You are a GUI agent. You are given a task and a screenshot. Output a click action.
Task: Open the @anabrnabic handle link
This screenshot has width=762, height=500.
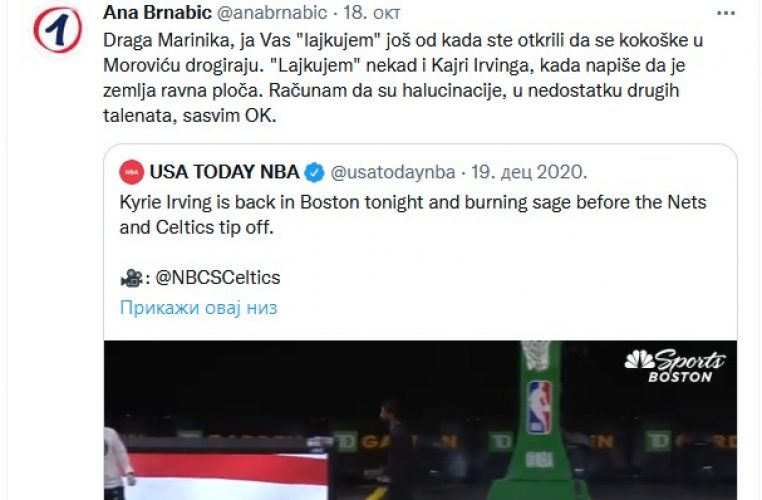pos(272,13)
